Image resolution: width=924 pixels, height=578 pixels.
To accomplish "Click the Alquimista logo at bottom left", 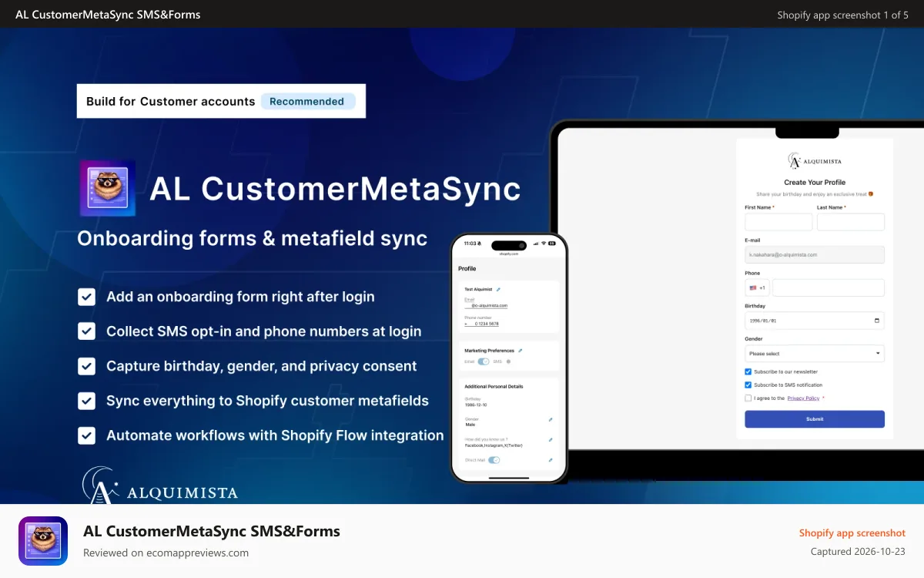I will coord(159,485).
